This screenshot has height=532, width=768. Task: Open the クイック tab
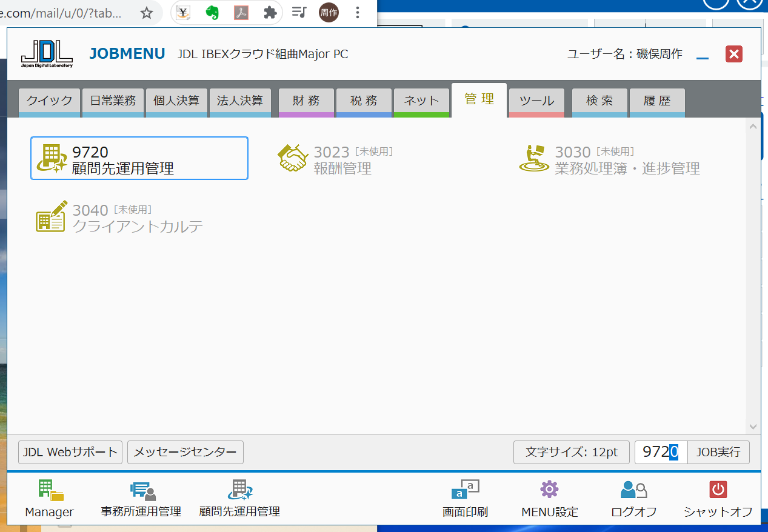[49, 101]
